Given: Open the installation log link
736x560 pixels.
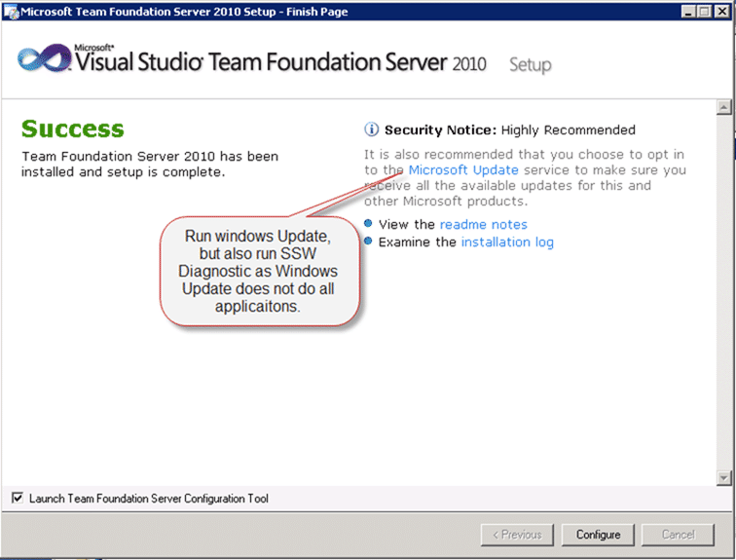Looking at the screenshot, I should coord(507,243).
